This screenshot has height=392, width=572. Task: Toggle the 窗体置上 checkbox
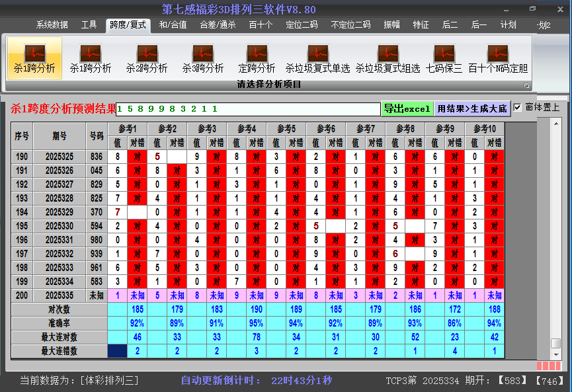pos(518,107)
